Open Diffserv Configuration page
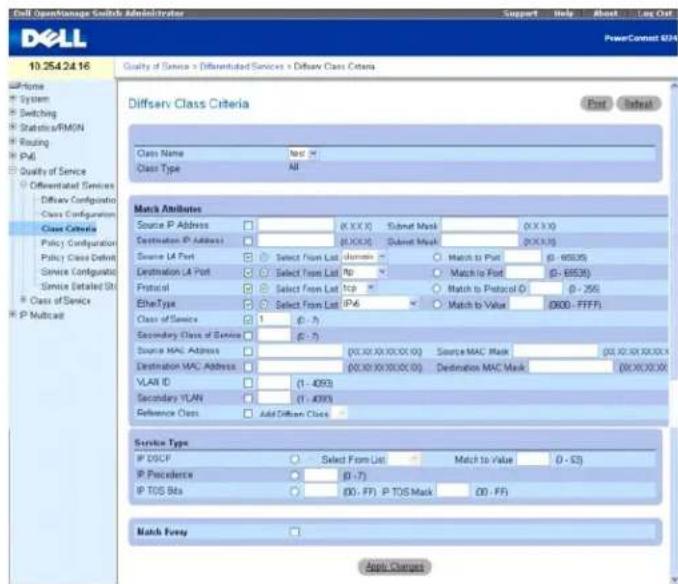 78,200
